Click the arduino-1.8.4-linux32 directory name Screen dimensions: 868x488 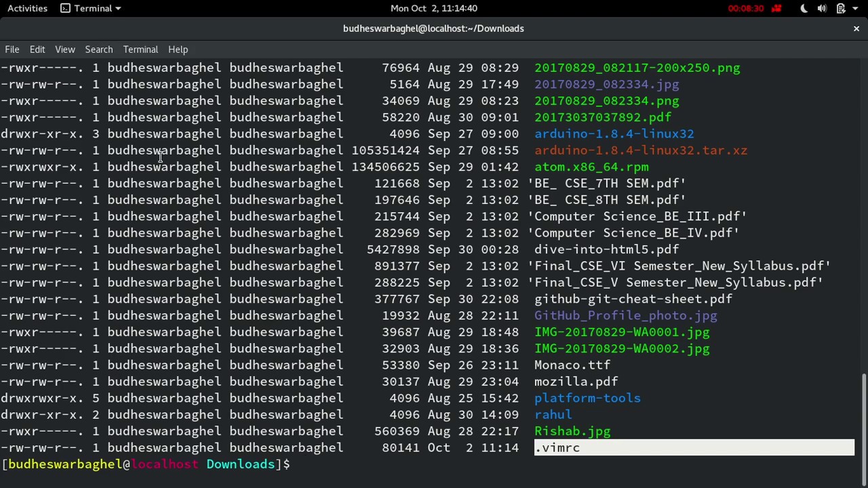pos(614,134)
